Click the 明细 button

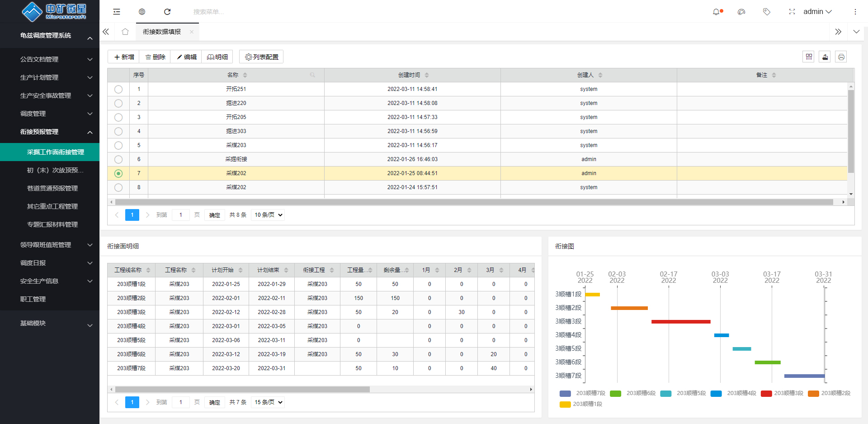click(x=217, y=57)
